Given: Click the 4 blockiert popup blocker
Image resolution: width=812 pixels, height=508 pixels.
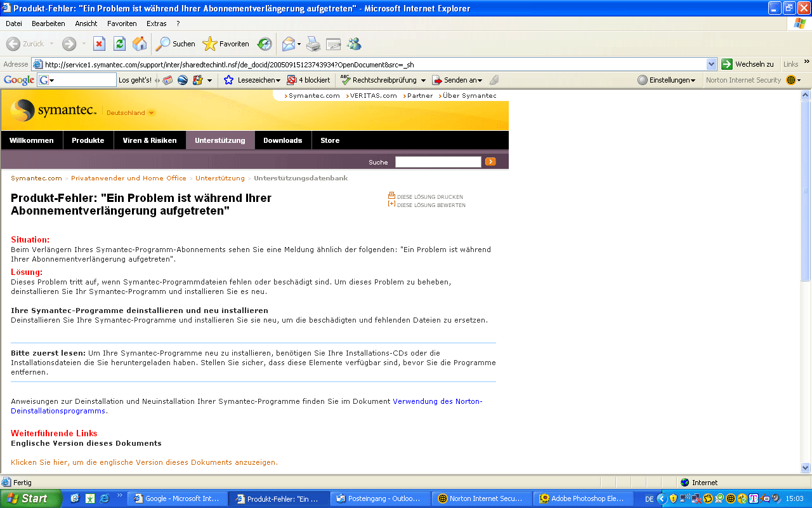Looking at the screenshot, I should [x=309, y=80].
